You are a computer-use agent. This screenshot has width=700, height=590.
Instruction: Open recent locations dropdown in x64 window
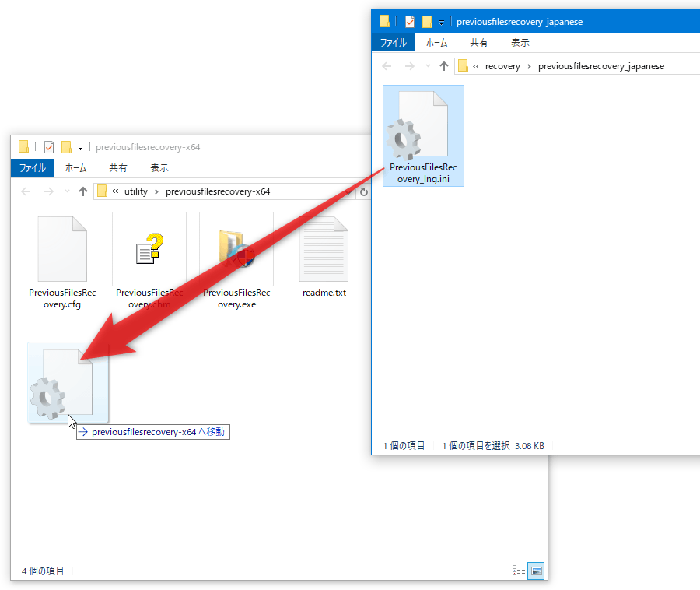coord(67,191)
